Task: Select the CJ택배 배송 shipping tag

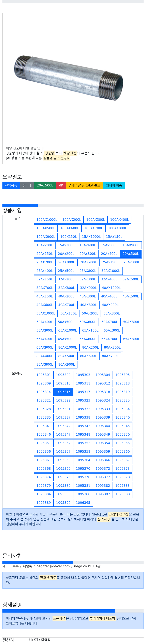Action: click(114, 185)
